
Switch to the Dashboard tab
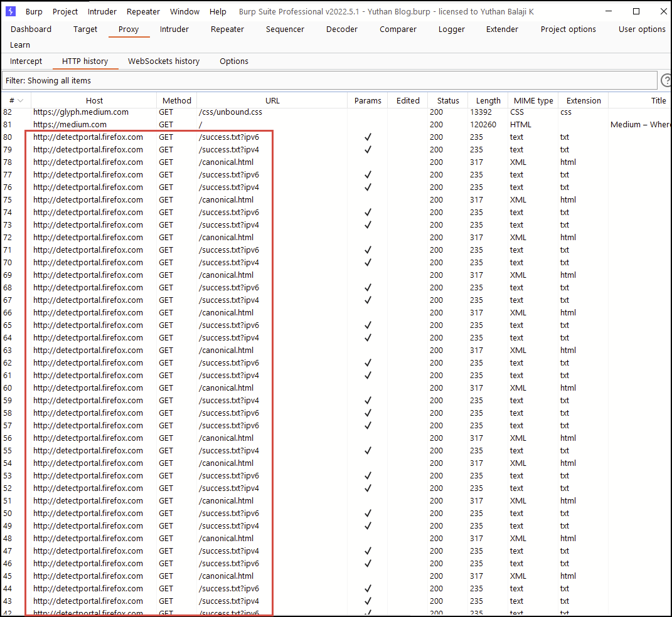(x=31, y=29)
